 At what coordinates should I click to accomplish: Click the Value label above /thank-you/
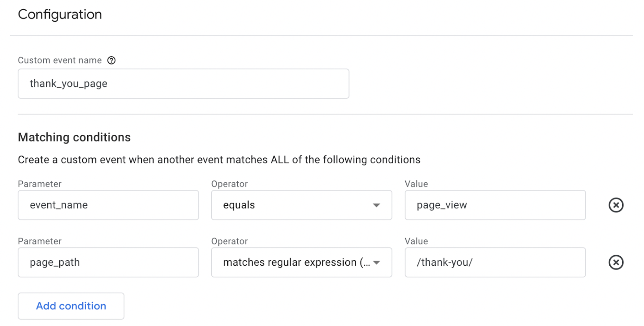coord(416,241)
